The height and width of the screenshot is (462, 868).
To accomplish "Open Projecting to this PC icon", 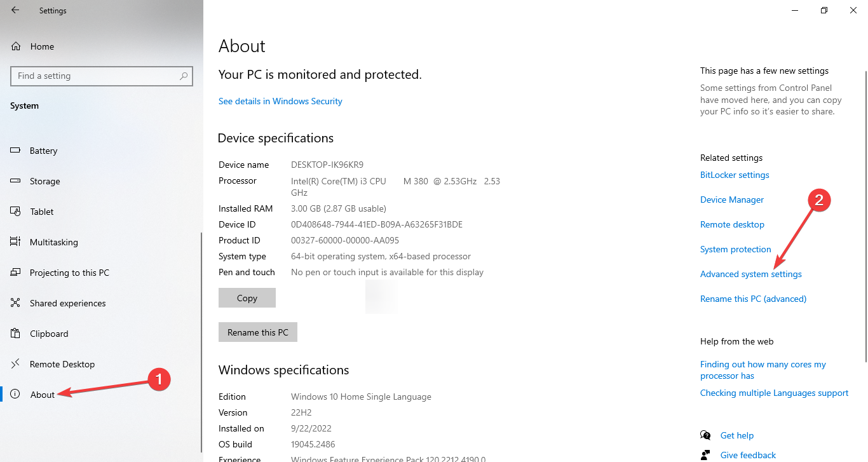I will point(15,272).
